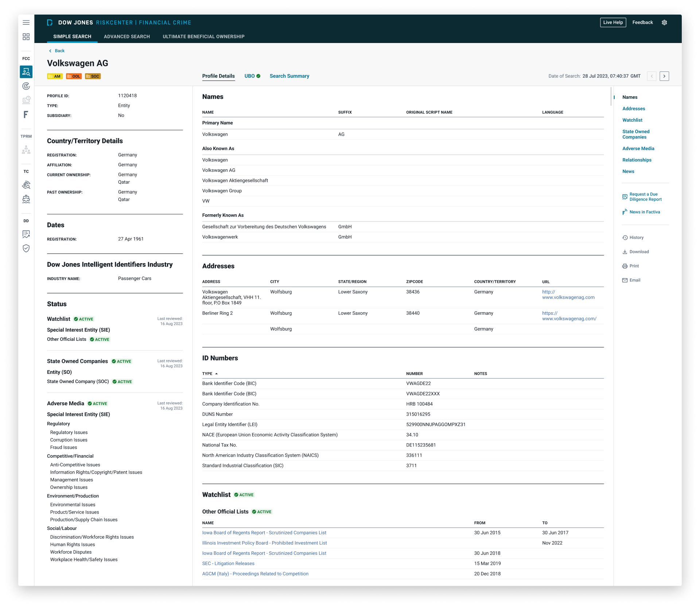700x605 pixels.
Task: Click the SOC tag badge
Action: click(93, 76)
